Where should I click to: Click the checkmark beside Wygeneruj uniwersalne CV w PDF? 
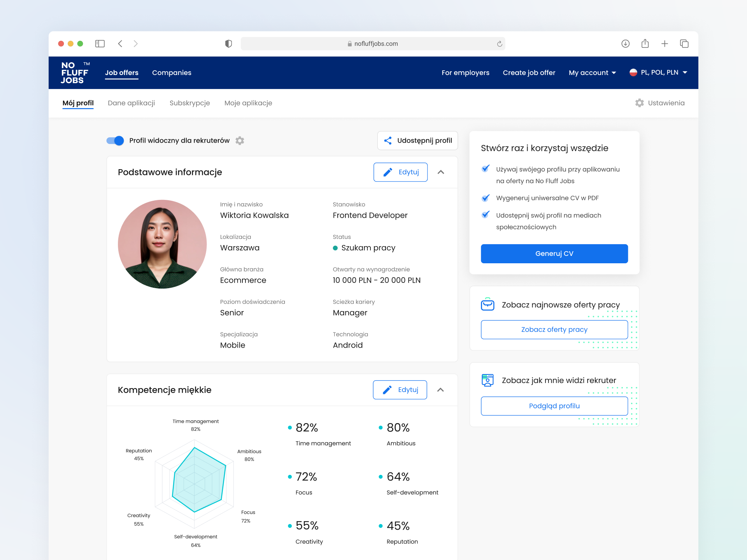click(486, 198)
